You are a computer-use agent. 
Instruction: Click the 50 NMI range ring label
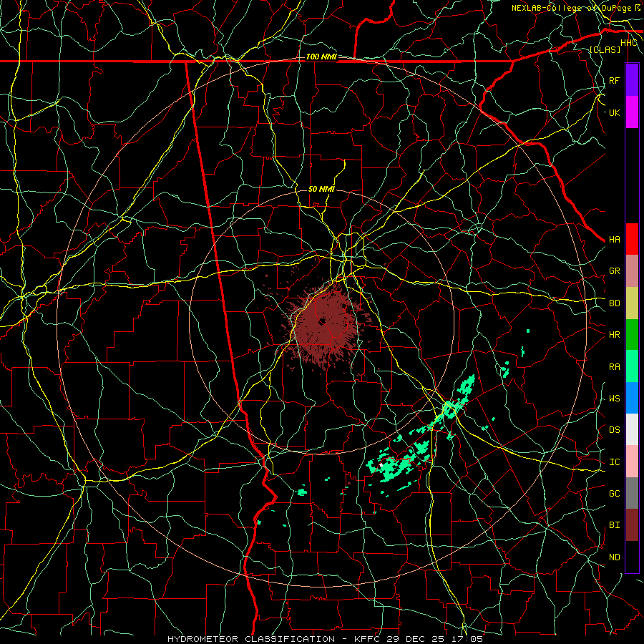coord(321,189)
